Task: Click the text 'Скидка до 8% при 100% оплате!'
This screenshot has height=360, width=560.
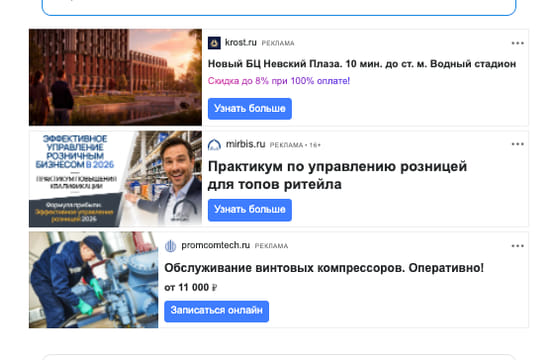Action: click(x=279, y=81)
